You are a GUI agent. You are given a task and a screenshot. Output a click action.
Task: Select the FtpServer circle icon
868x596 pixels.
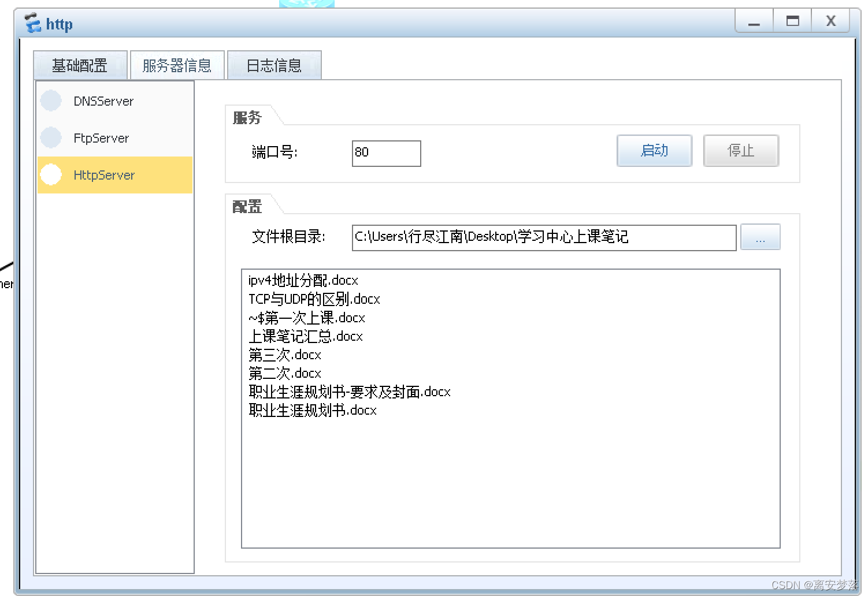51,137
